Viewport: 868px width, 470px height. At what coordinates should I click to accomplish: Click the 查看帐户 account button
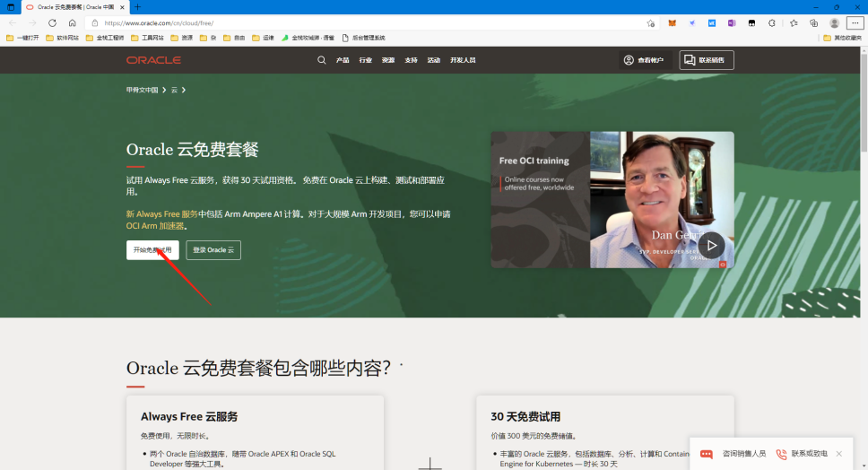click(x=644, y=60)
